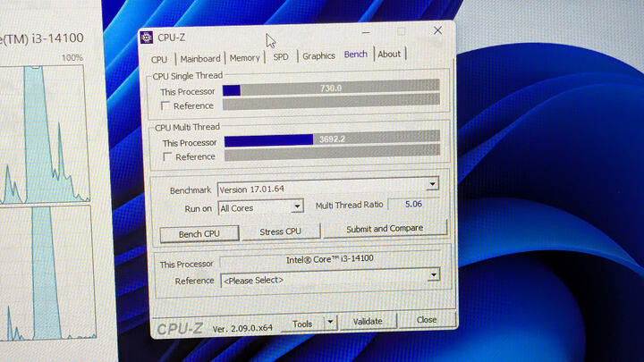This screenshot has width=644, height=362.
Task: Switch to the CPU tab
Action: click(159, 60)
